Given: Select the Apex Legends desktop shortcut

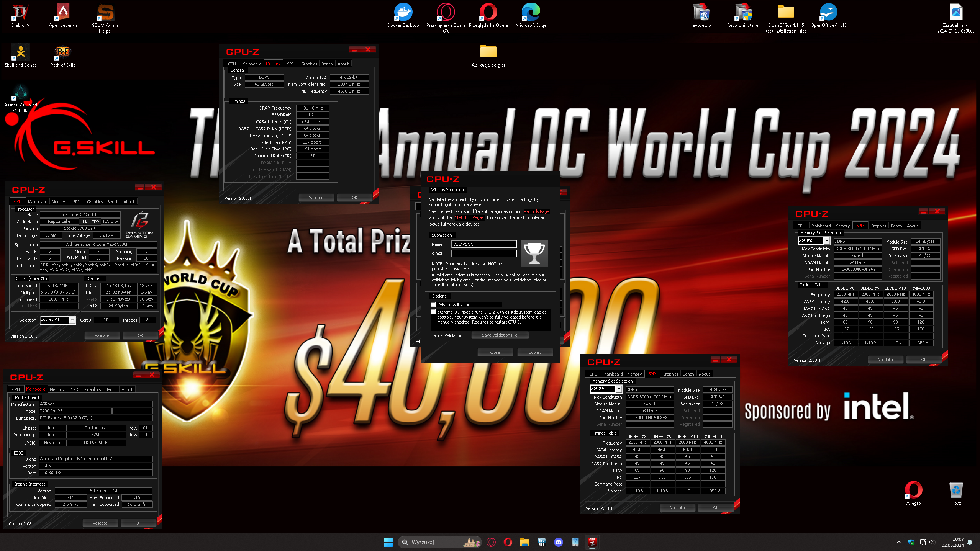Looking at the screenshot, I should [63, 16].
